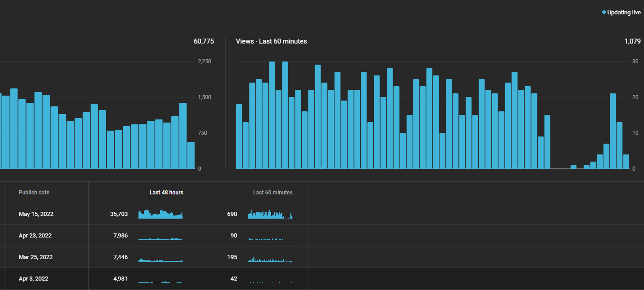Open the 48-hour sparkline for May 15, 2022

pyautogui.click(x=161, y=214)
